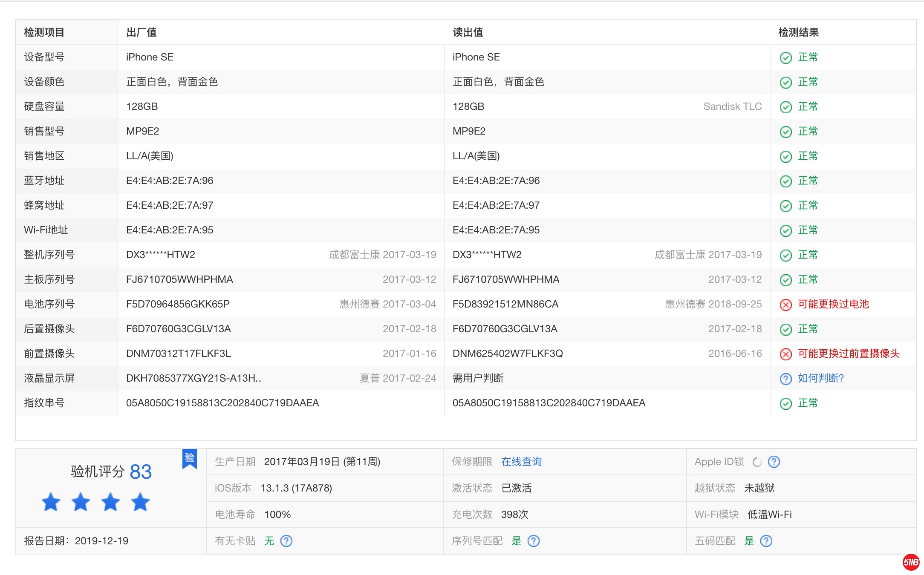Click the question icon beside 有无卡贴
The width and height of the screenshot is (924, 575).
point(286,541)
